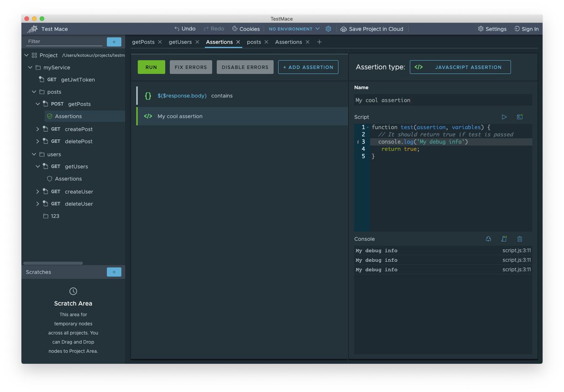Switch to the posts tab
This screenshot has height=392, width=564.
coord(254,42)
